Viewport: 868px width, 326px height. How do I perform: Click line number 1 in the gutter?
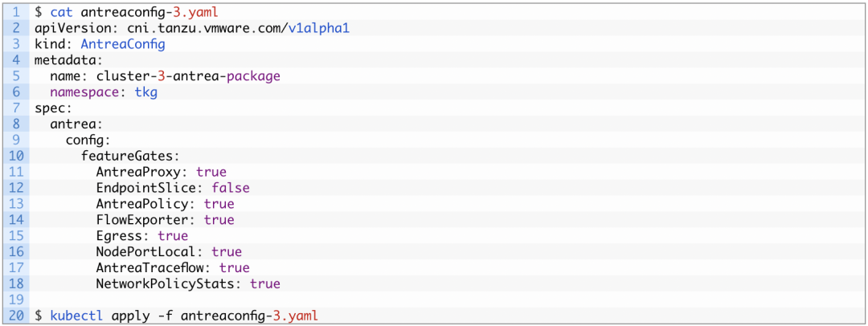[x=17, y=13]
